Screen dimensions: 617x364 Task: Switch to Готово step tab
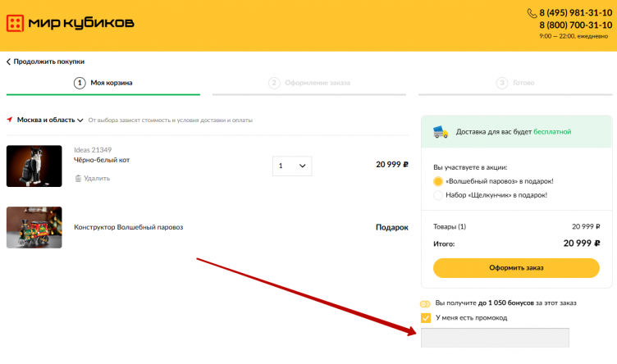[515, 83]
